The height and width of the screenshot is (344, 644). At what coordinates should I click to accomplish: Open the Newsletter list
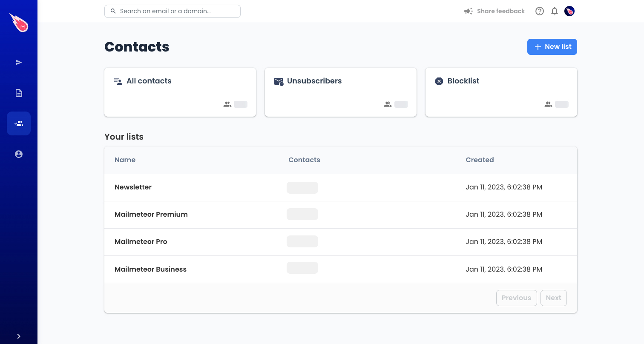[133, 187]
